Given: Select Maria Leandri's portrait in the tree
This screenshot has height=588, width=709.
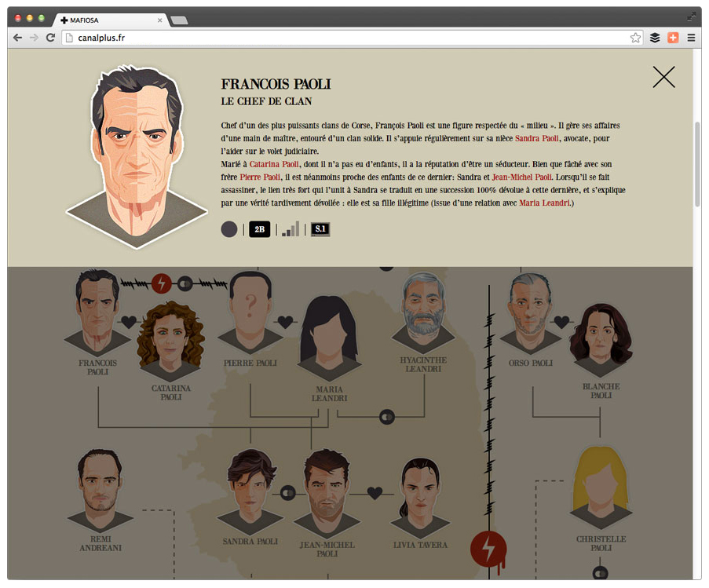Looking at the screenshot, I should [329, 339].
